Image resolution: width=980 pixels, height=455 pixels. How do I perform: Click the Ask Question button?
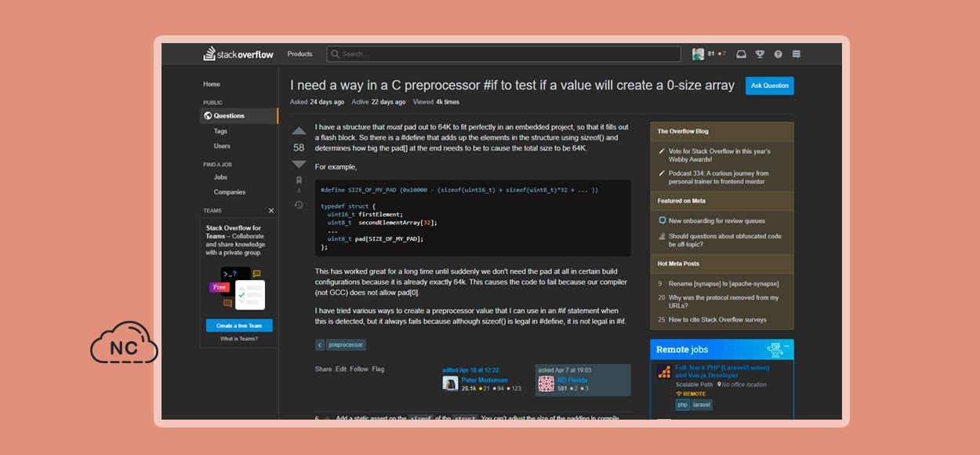770,86
